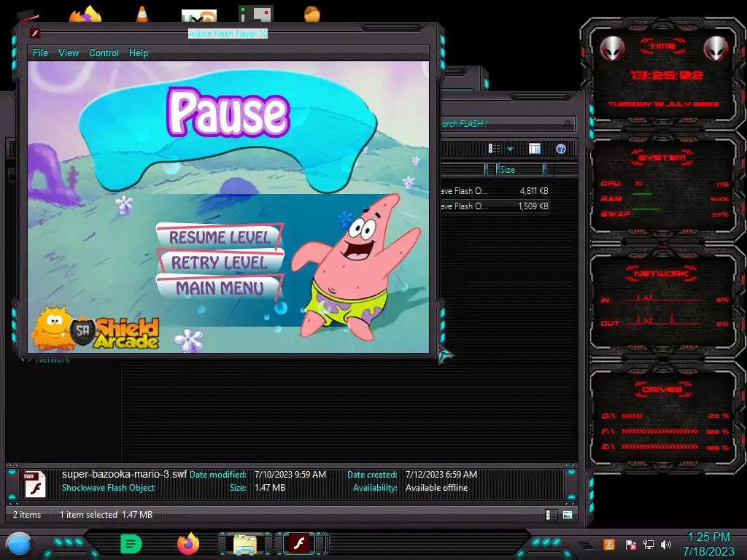Open the Help menu in Flash Player

(x=138, y=52)
